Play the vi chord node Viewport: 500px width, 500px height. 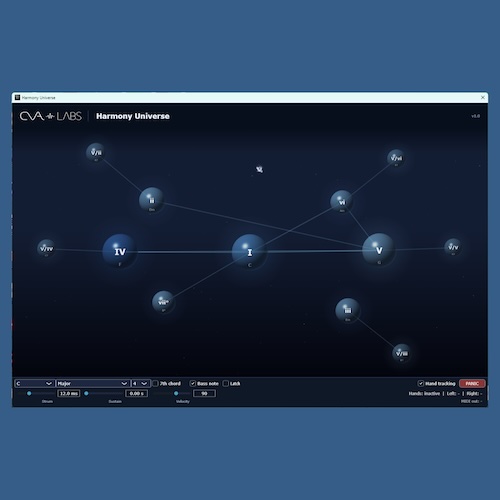tap(342, 202)
